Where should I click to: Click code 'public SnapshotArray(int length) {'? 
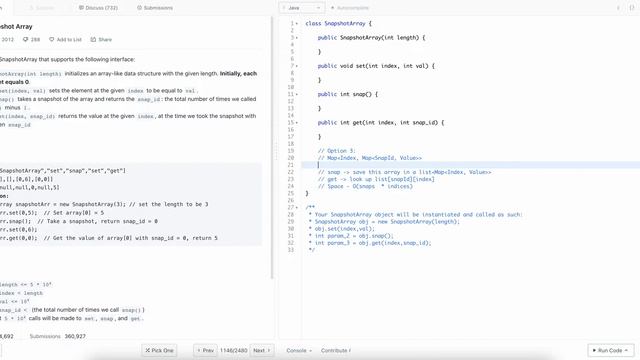(x=371, y=38)
